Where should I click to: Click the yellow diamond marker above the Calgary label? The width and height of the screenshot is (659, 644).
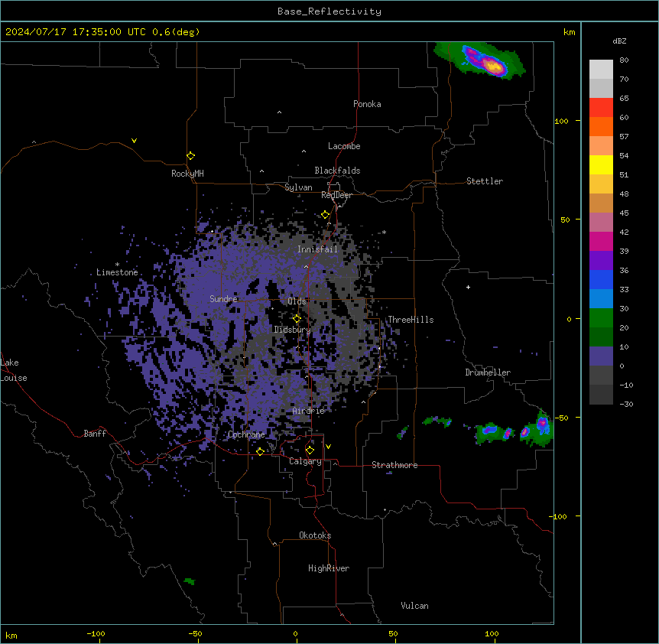point(310,450)
